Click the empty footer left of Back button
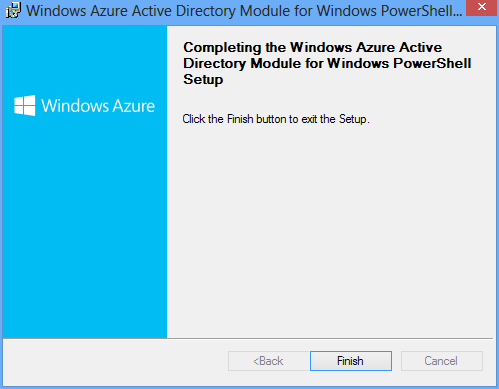This screenshot has width=499, height=389. pyautogui.click(x=115, y=362)
